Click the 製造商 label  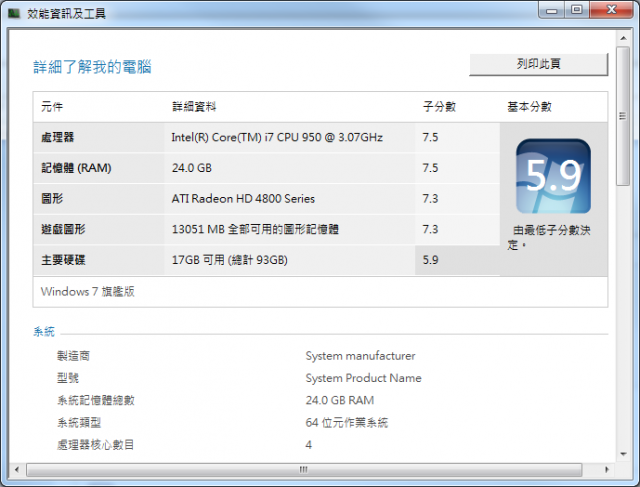[x=73, y=356]
